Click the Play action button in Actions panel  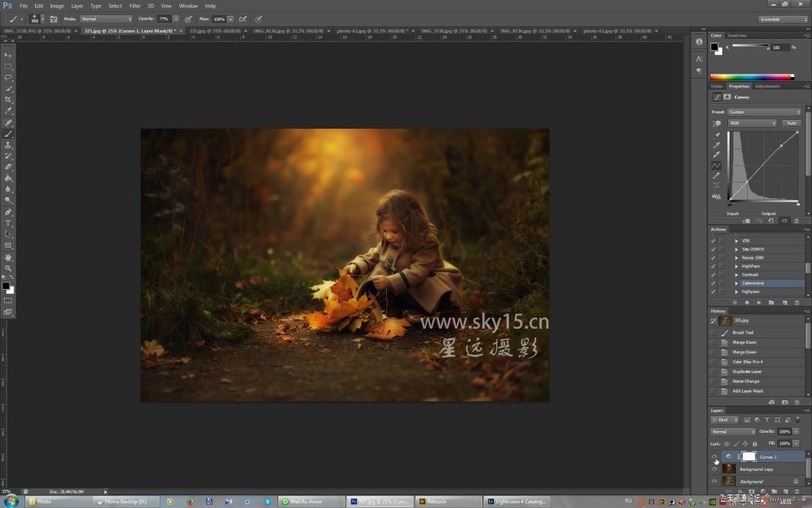coord(759,302)
